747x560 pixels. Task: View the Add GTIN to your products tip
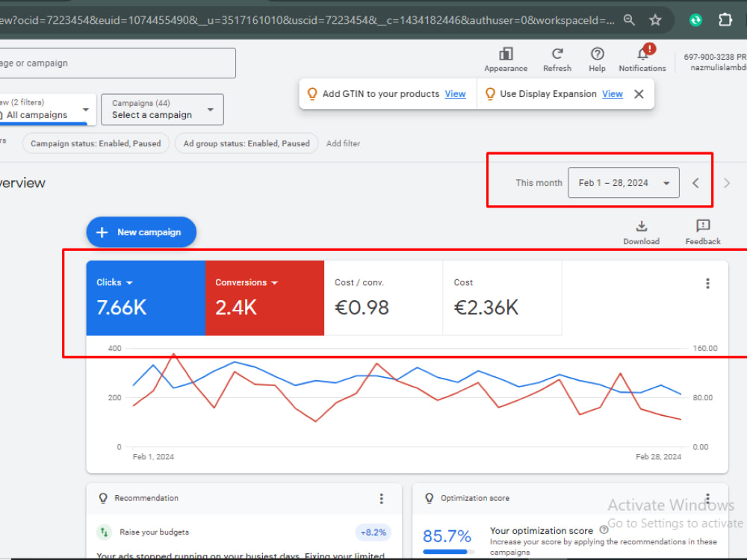[x=455, y=94]
